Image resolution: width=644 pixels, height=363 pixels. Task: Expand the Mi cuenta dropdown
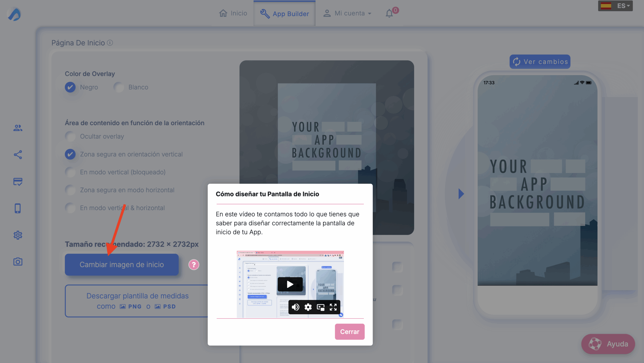(x=347, y=13)
